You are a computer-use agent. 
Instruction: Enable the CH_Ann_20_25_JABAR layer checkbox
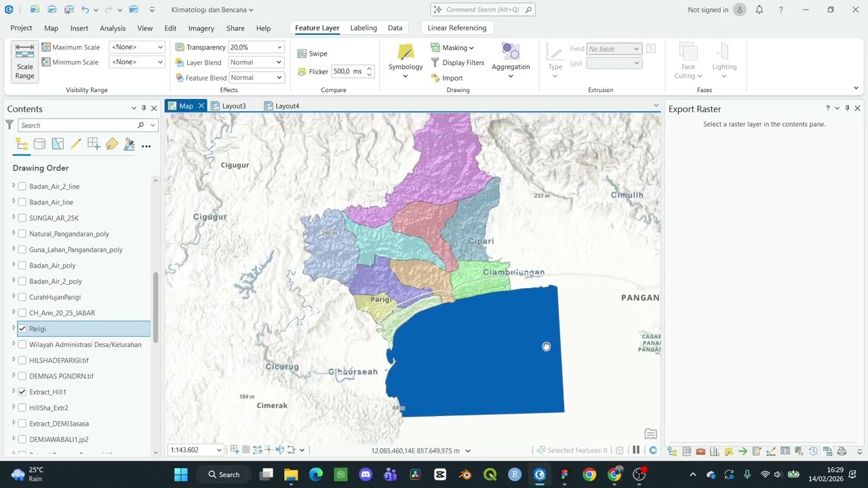click(x=22, y=313)
